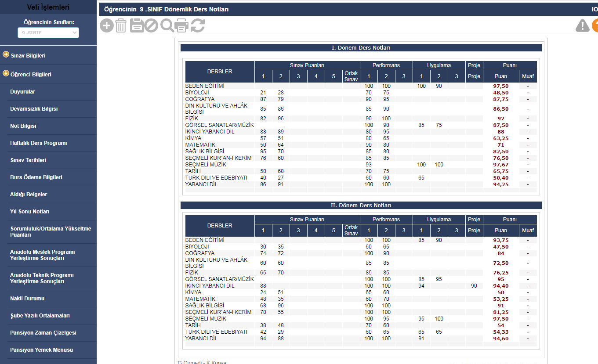598x364 pixels.
Task: Open Sorumluluk/Ortalama Yükseltme Puanları
Action: (x=51, y=232)
